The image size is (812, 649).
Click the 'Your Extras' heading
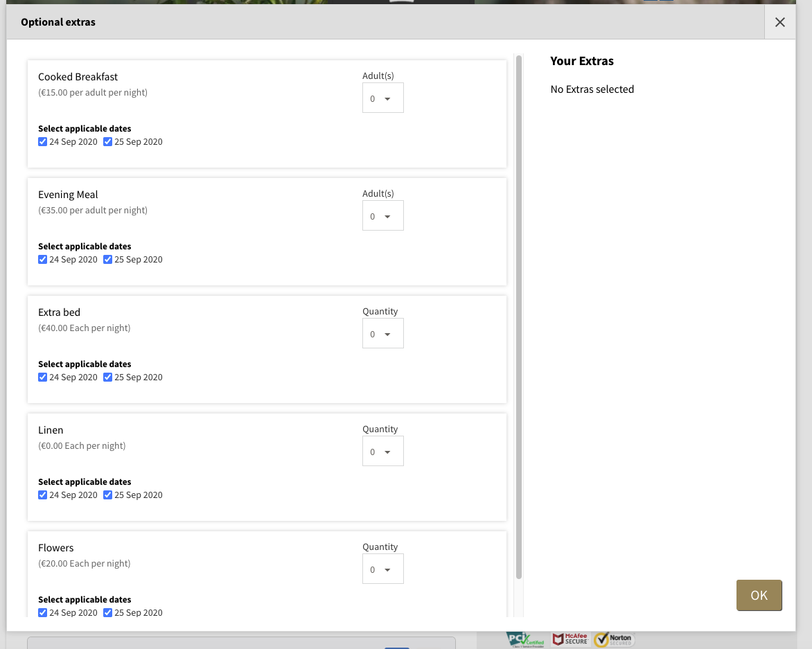pyautogui.click(x=581, y=61)
